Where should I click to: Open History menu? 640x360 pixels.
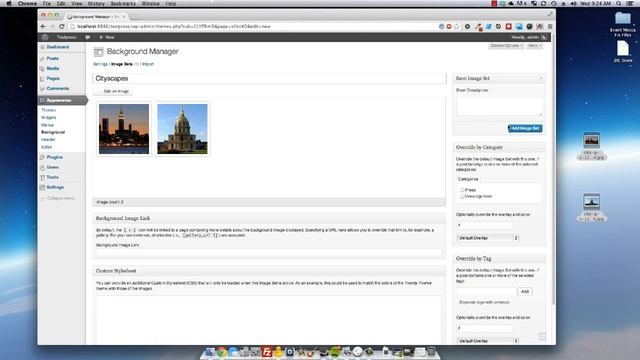(96, 3)
